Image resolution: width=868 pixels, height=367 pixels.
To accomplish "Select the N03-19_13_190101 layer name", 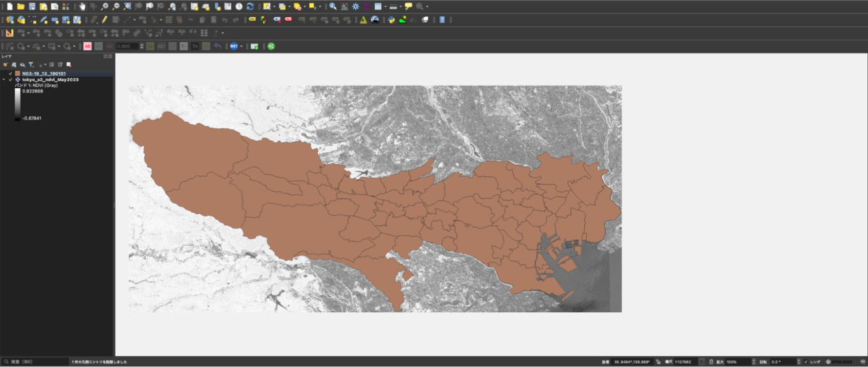I will 43,74.
